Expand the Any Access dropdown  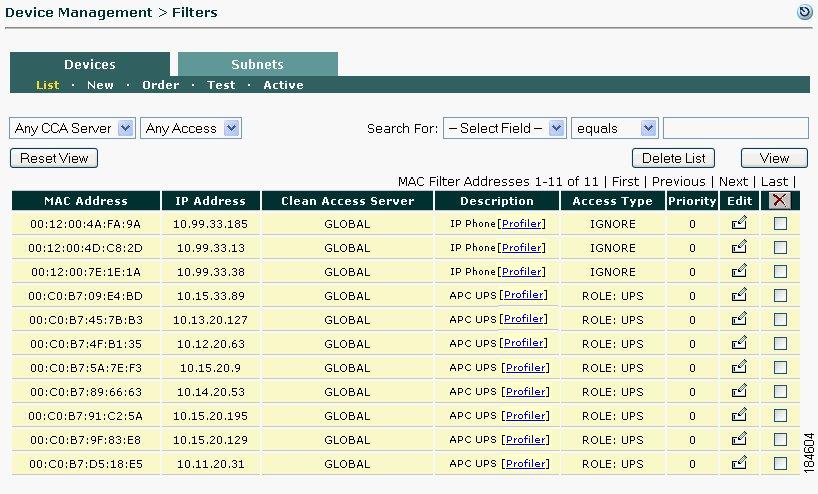coord(191,128)
